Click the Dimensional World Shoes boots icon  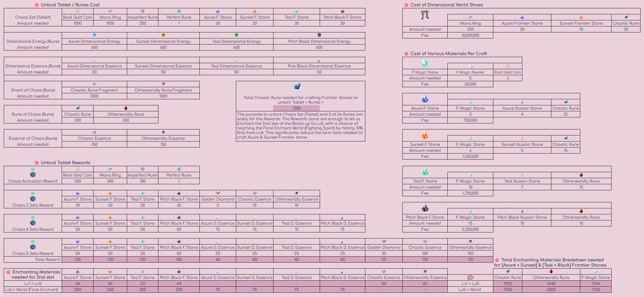[425, 15]
